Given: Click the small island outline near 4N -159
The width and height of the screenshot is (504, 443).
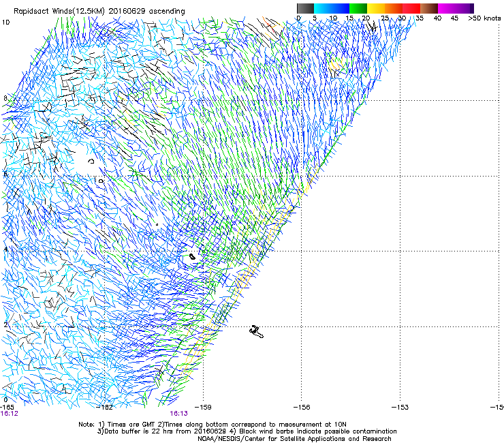Looking at the screenshot, I should tap(192, 257).
